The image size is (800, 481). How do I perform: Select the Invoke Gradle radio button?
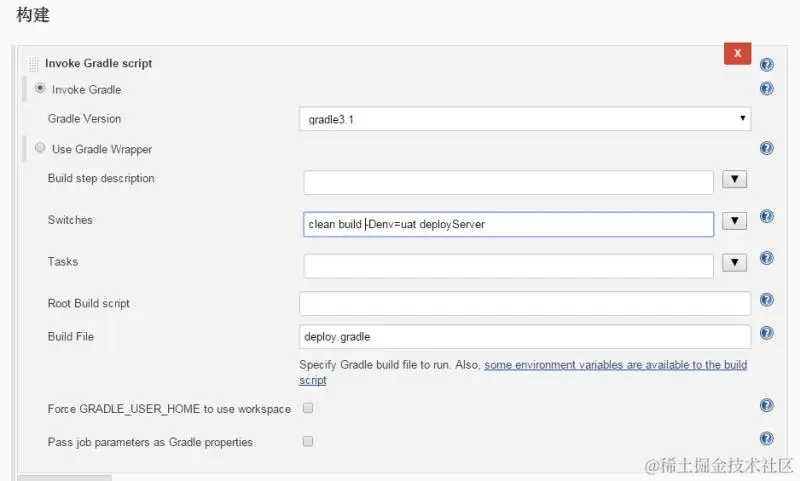point(40,88)
